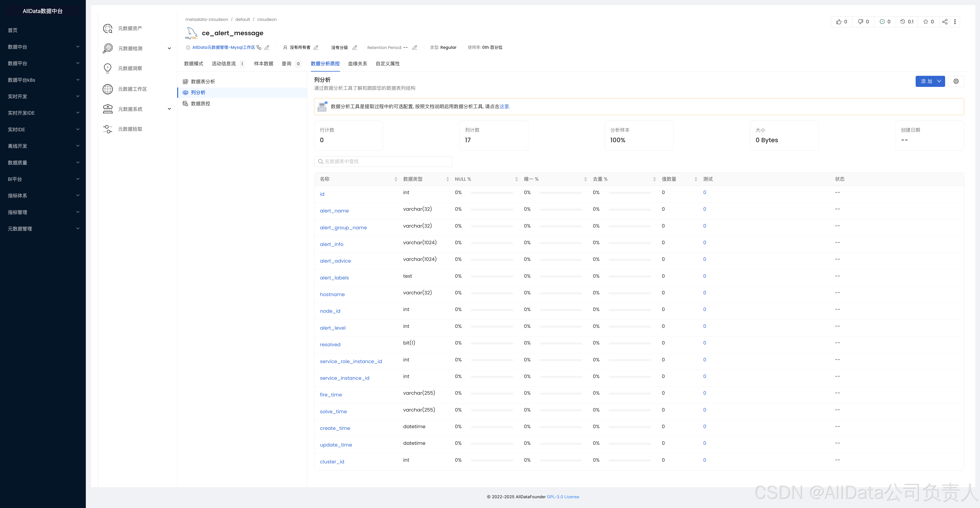Viewport: 980px width, 508px height.
Task: Open 数据质控 in left panel
Action: (x=200, y=103)
